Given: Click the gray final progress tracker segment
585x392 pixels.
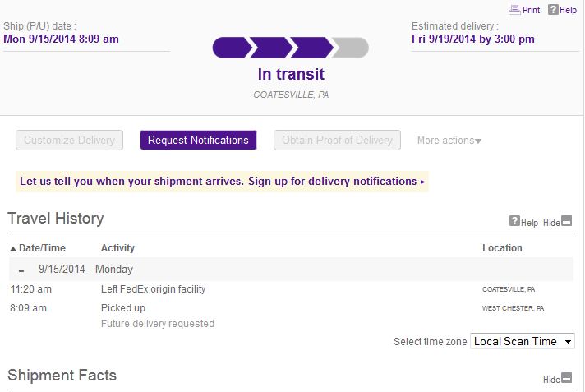Looking at the screenshot, I should (350, 48).
